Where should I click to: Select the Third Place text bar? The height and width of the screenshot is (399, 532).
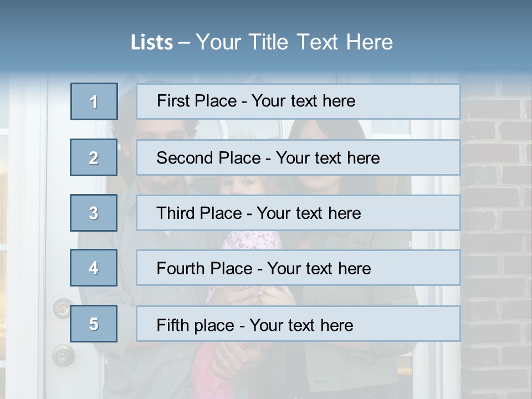click(x=298, y=213)
